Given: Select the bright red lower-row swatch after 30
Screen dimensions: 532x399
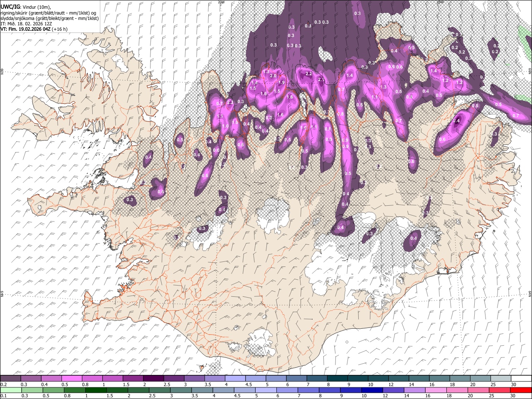Looking at the screenshot, I should (x=521, y=390).
